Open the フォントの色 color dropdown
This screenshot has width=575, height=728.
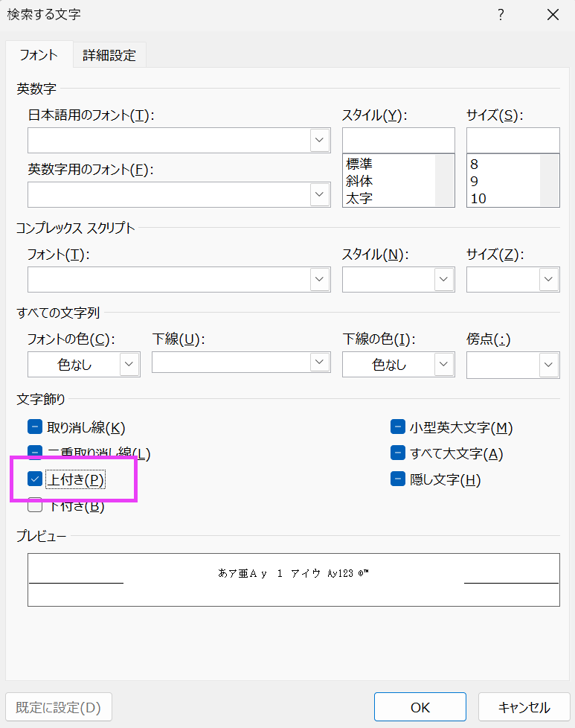pos(129,364)
